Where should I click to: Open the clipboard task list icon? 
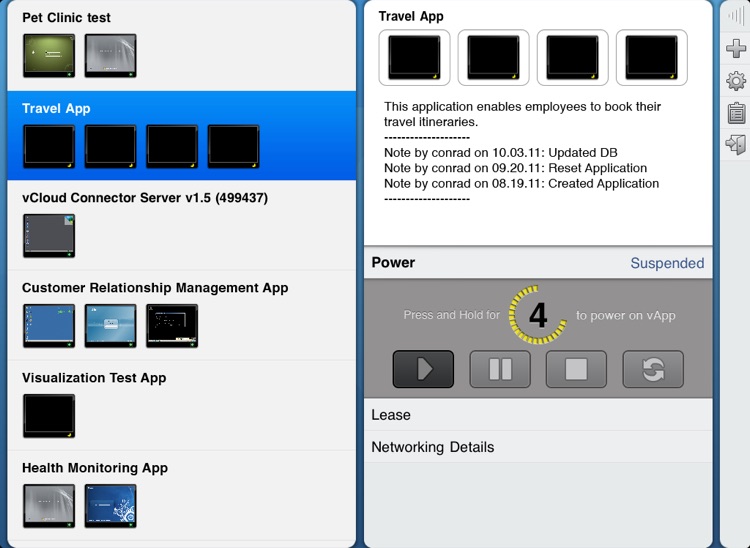pyautogui.click(x=736, y=113)
